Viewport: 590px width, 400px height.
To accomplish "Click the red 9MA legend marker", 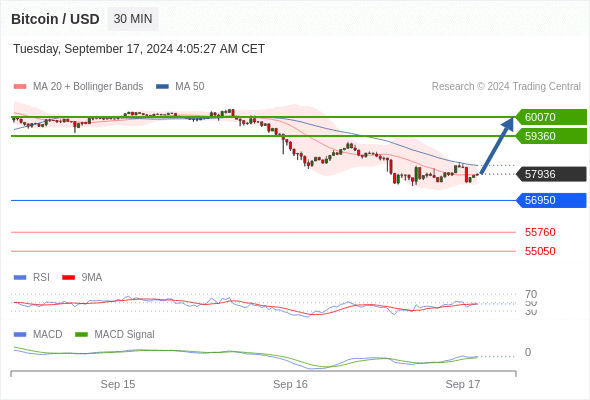I will point(68,278).
